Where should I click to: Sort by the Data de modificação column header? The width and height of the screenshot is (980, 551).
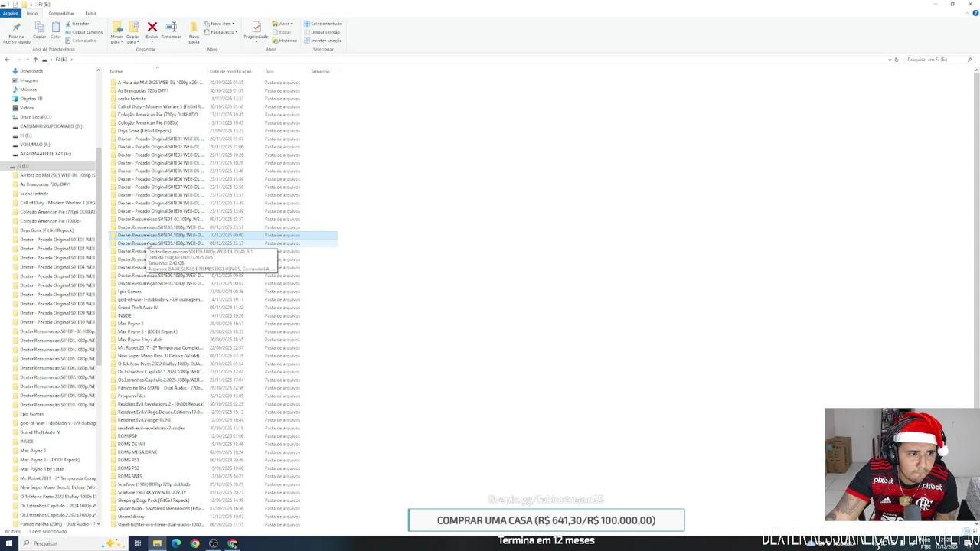[x=230, y=71]
